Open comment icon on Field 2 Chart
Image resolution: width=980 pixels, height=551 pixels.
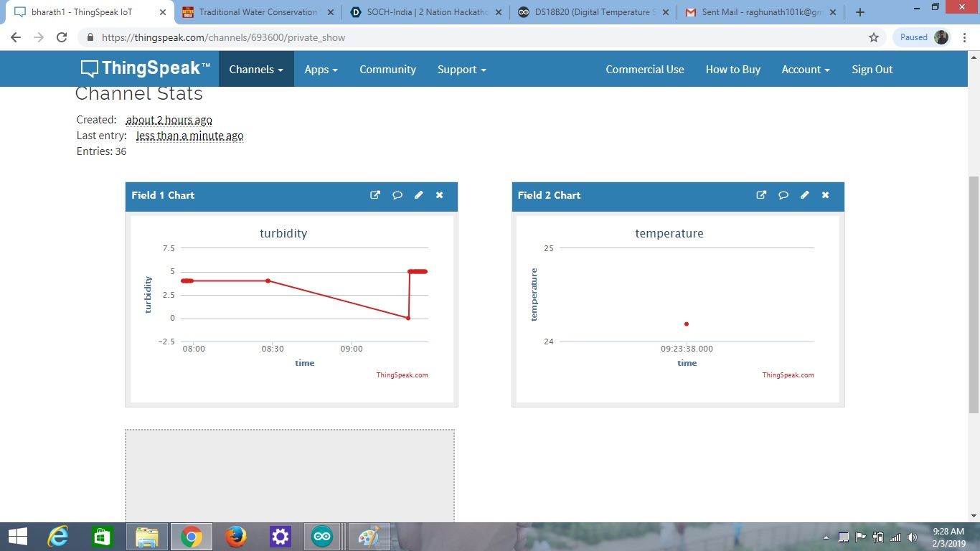783,195
